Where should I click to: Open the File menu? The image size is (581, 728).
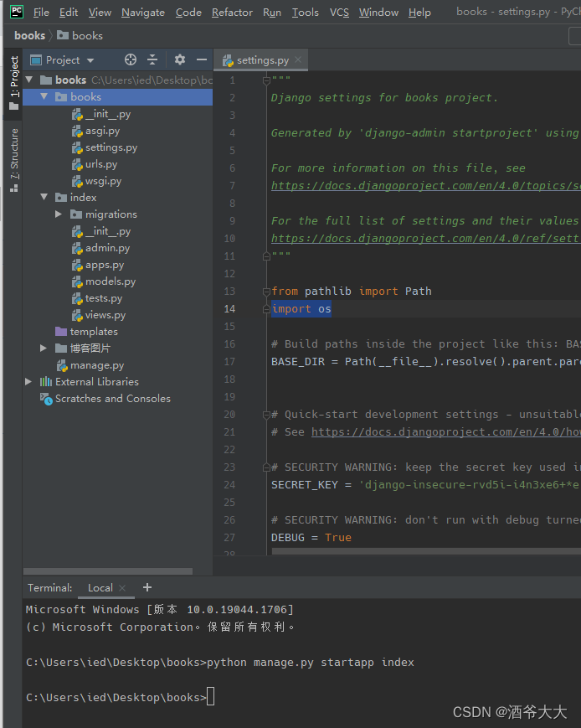pos(41,13)
